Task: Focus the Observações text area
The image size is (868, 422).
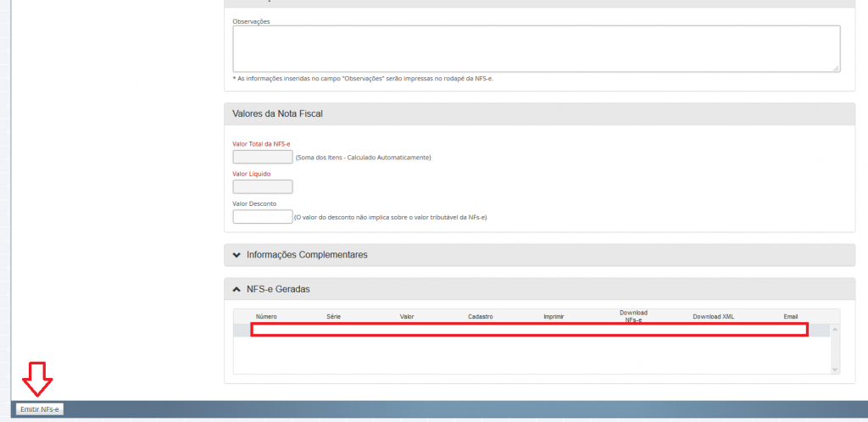Action: click(536, 48)
